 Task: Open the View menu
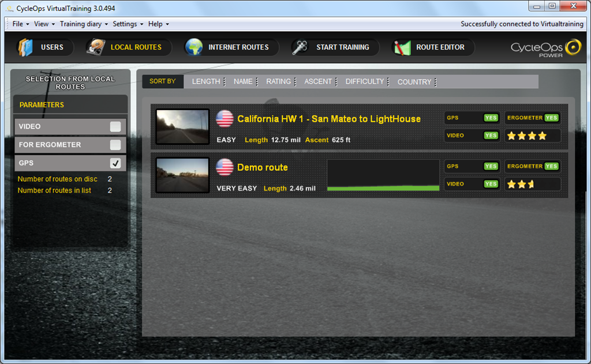(x=44, y=24)
